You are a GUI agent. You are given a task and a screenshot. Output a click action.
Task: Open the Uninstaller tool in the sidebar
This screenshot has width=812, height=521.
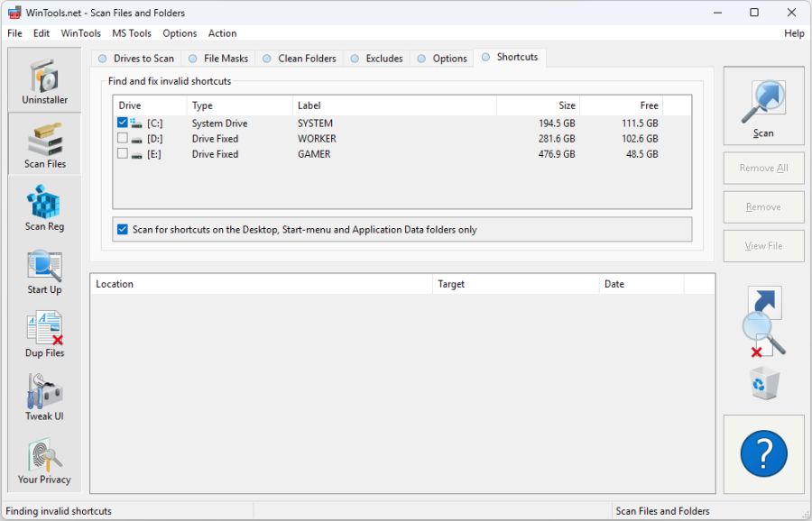(44, 80)
